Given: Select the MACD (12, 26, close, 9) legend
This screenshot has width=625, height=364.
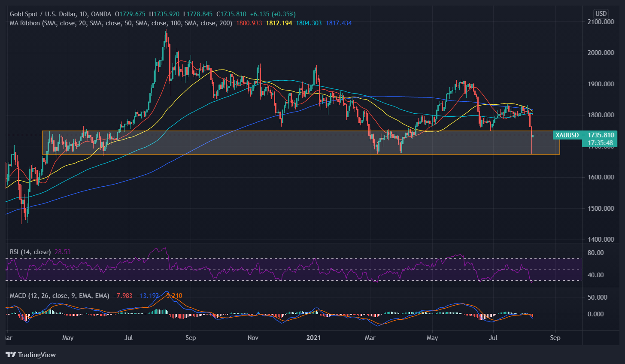Looking at the screenshot, I should (60, 296).
